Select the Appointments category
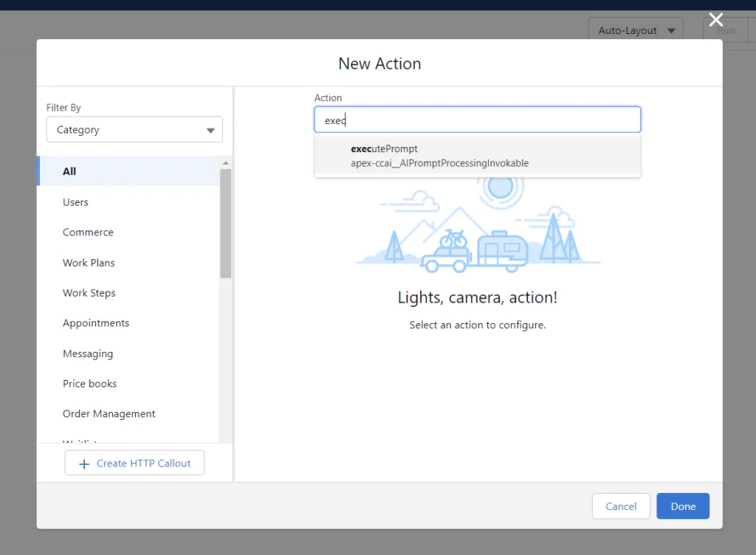Screen dimensions: 756x555 coord(96,323)
